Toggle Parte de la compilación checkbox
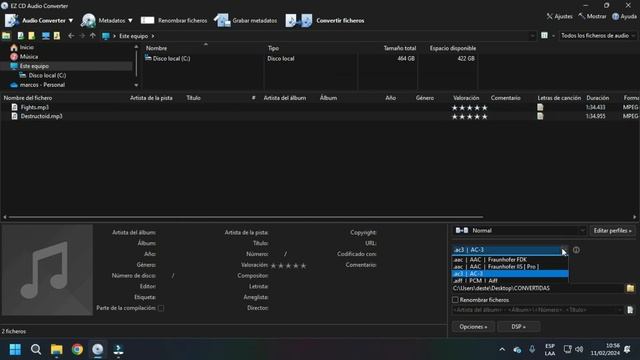This screenshot has height=360, width=640. (161, 308)
